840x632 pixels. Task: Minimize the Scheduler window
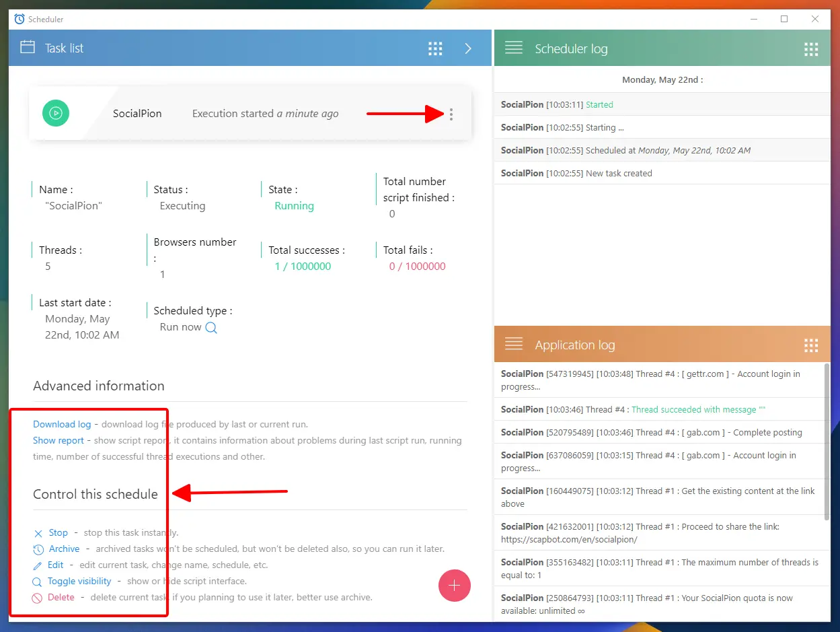point(753,19)
